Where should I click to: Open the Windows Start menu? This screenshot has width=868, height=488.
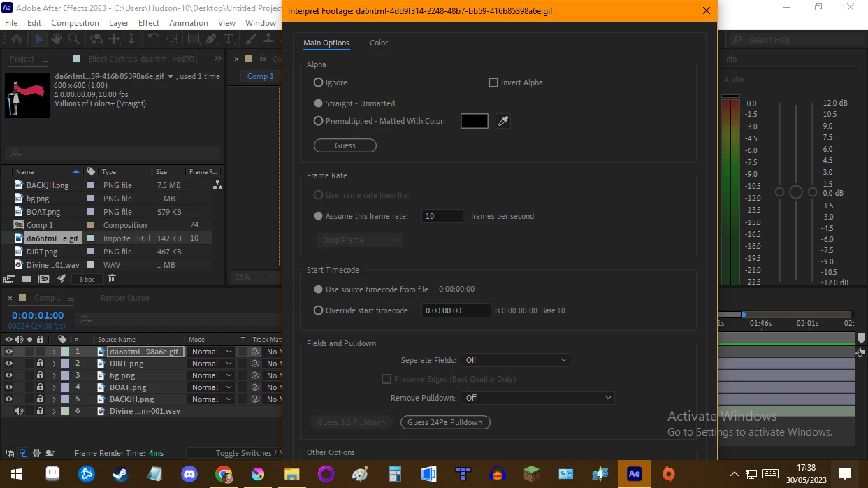17,474
